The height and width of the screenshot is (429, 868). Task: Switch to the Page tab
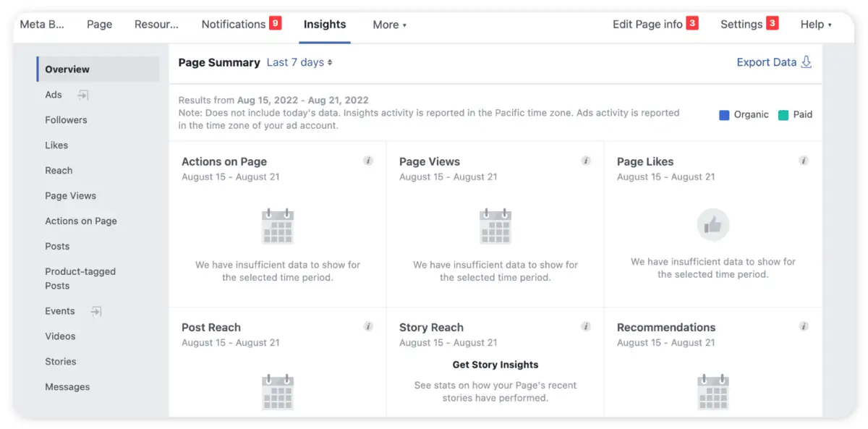(99, 24)
